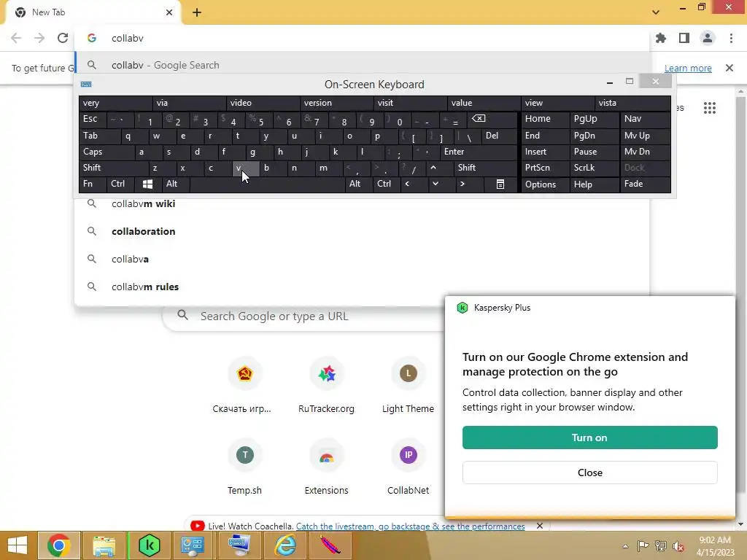Select the New Tab tab
This screenshot has height=560, width=747.
[94, 12]
